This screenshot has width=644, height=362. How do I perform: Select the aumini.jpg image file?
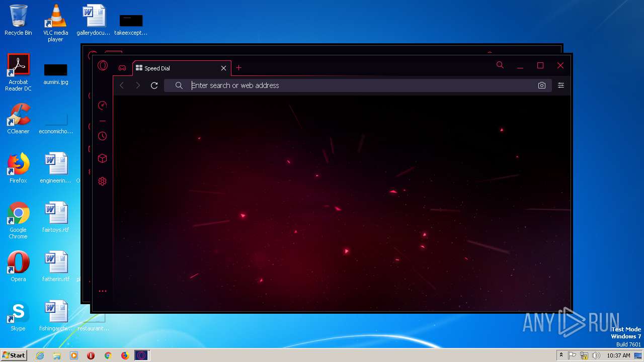(55, 73)
